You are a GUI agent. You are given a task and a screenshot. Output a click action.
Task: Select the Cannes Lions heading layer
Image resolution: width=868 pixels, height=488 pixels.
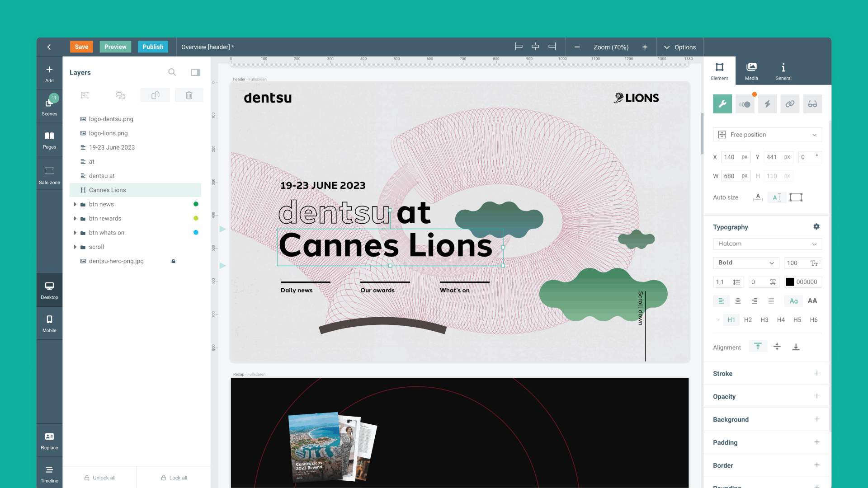click(x=107, y=190)
